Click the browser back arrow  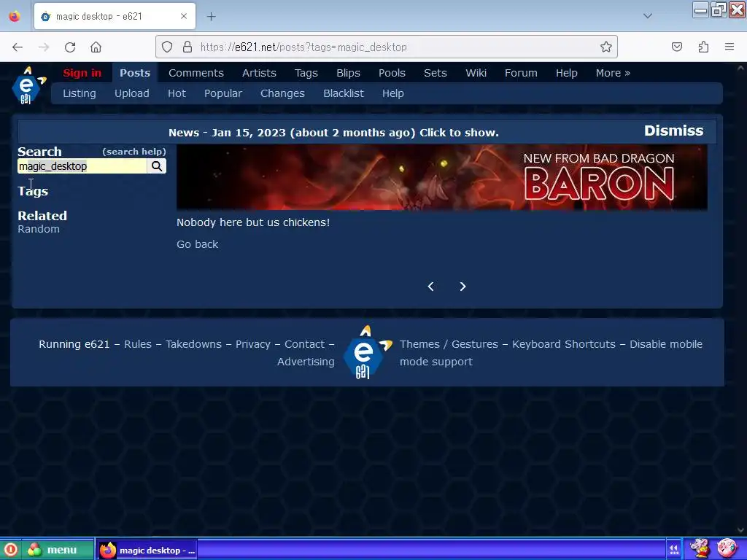tap(18, 47)
